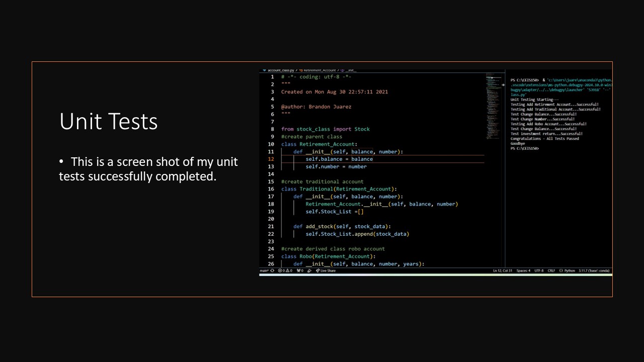Change file encoding via UTF-8
Viewport: 644px width, 362px height.
click(539, 270)
